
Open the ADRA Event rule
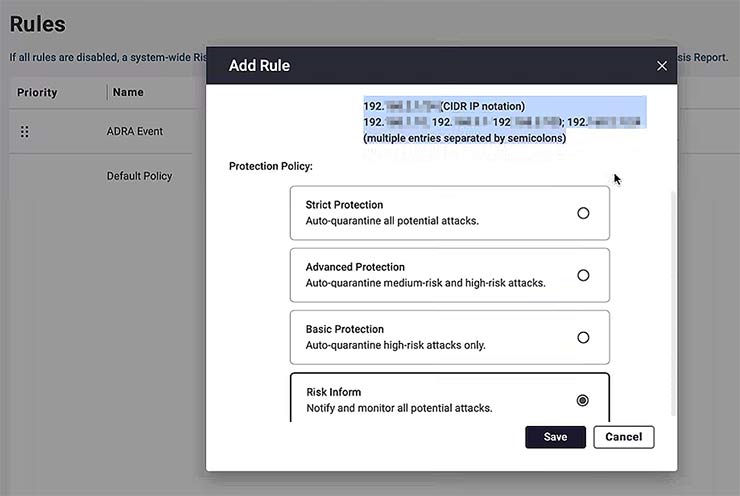point(134,131)
